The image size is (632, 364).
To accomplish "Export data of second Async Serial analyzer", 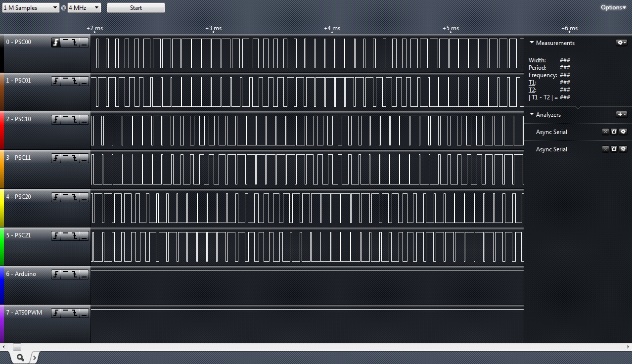I will [614, 149].
